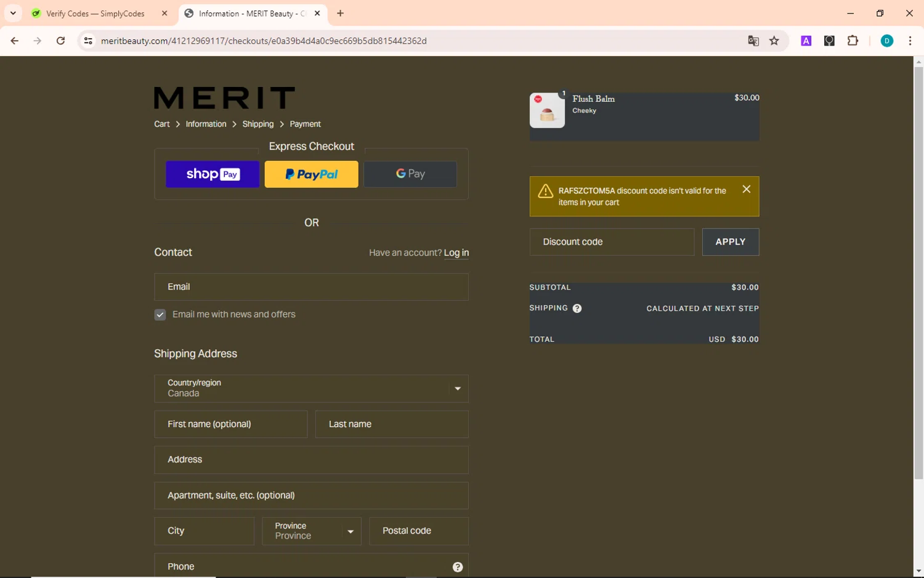The image size is (924, 578).
Task: Open the Extensions puzzle icon
Action: tap(853, 41)
